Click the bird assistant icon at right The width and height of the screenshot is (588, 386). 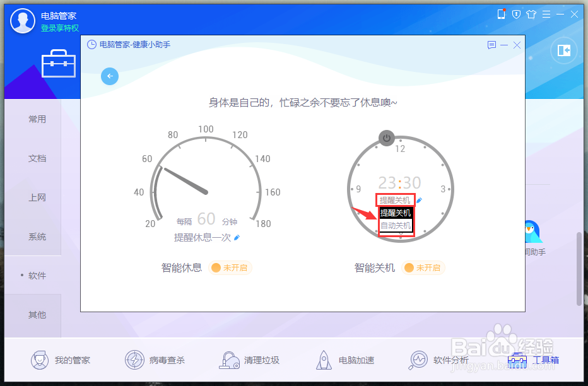[x=533, y=231]
